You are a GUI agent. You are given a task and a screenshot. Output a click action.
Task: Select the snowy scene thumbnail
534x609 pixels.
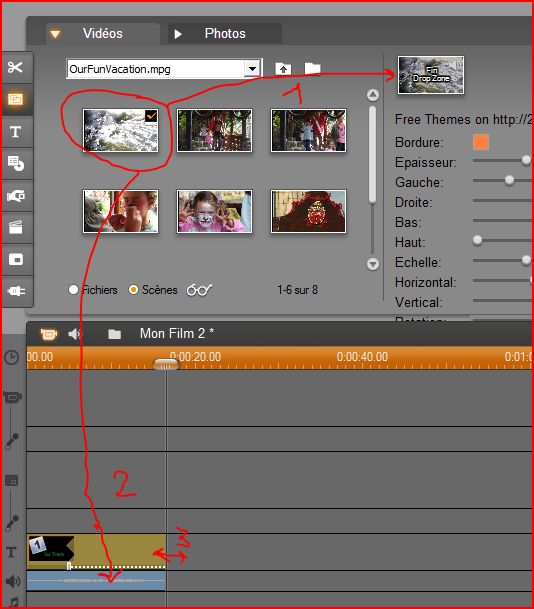coord(120,130)
